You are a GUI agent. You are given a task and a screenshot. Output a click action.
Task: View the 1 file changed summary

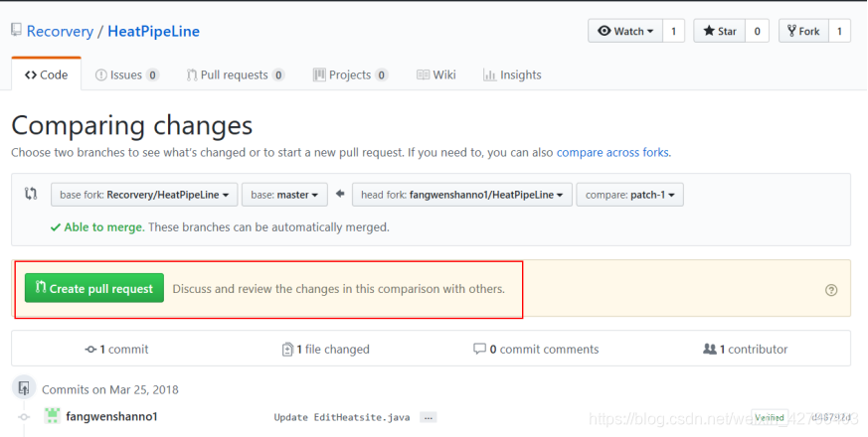tap(325, 349)
